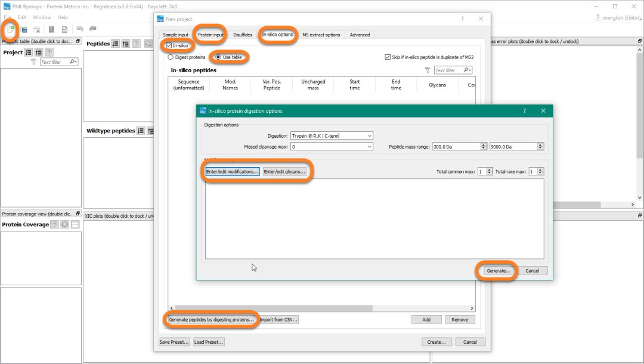Image resolution: width=644 pixels, height=364 pixels.
Task: Open the search options dropdown in Project text filter
Action: point(73,62)
